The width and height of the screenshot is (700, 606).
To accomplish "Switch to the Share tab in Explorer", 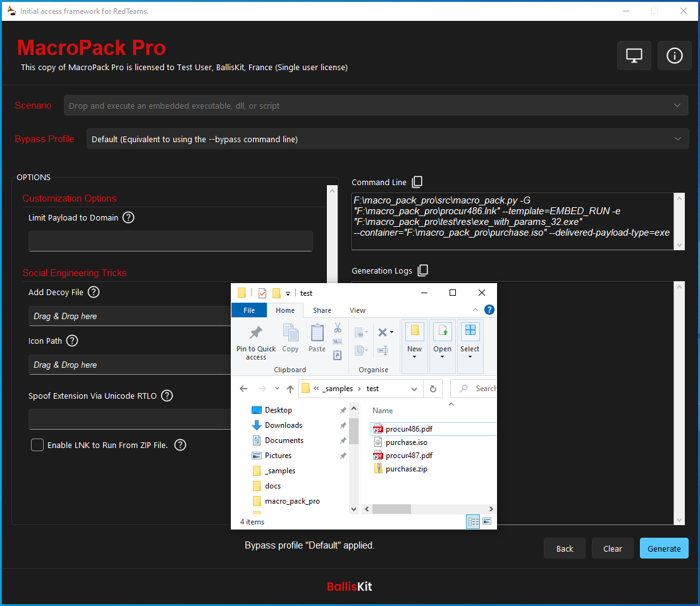I will point(322,310).
